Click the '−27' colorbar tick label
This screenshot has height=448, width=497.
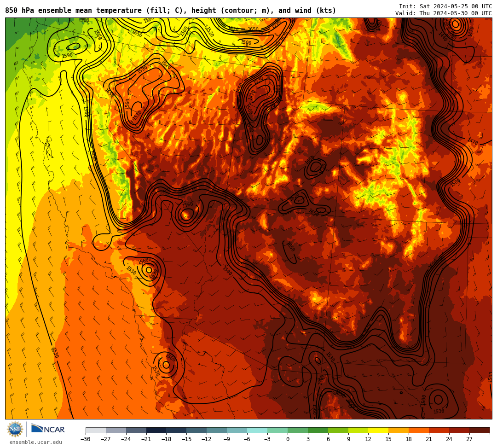coord(106,439)
